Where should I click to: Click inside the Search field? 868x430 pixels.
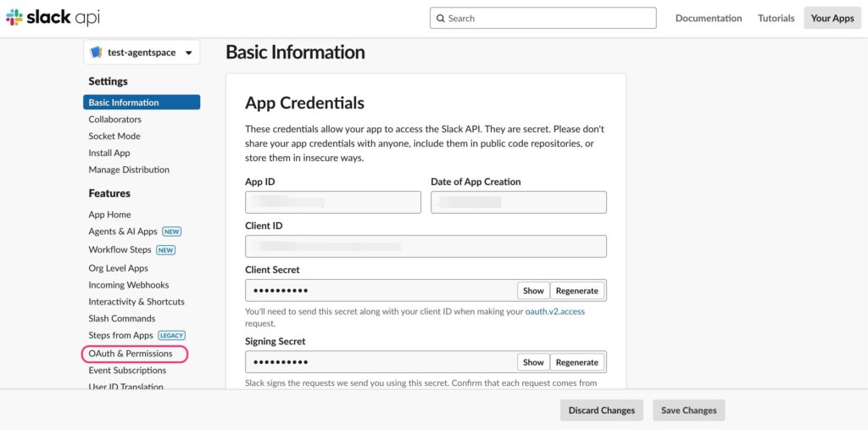[x=543, y=19]
